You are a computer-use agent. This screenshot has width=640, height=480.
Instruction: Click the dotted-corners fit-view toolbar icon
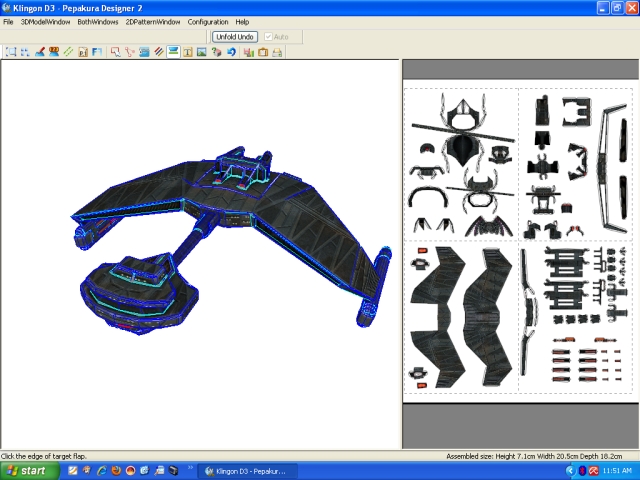click(25, 52)
